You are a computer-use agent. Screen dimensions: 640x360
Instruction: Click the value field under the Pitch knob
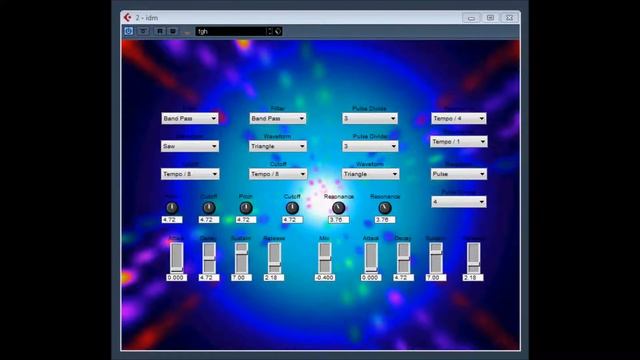point(246,220)
